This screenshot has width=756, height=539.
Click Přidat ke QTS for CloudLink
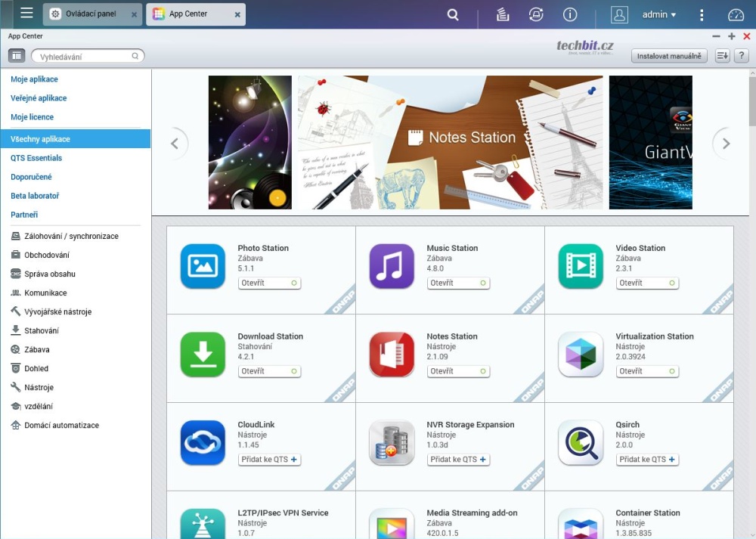pyautogui.click(x=269, y=460)
